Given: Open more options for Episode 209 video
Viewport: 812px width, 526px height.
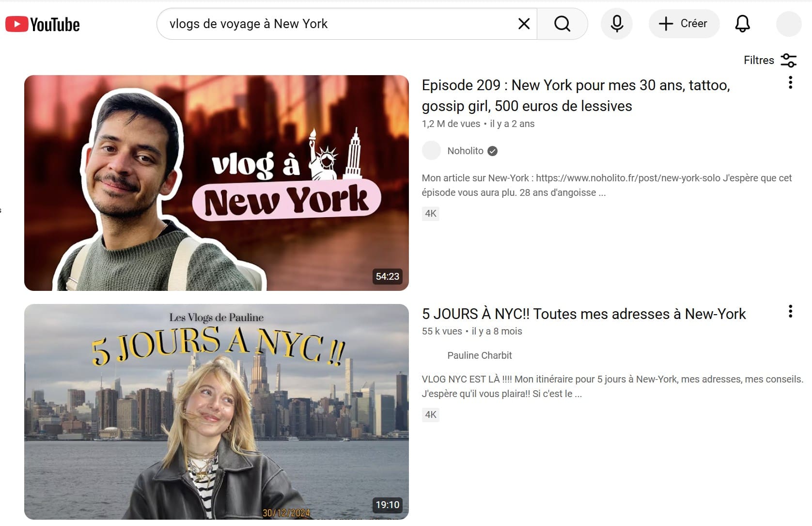Looking at the screenshot, I should 790,83.
